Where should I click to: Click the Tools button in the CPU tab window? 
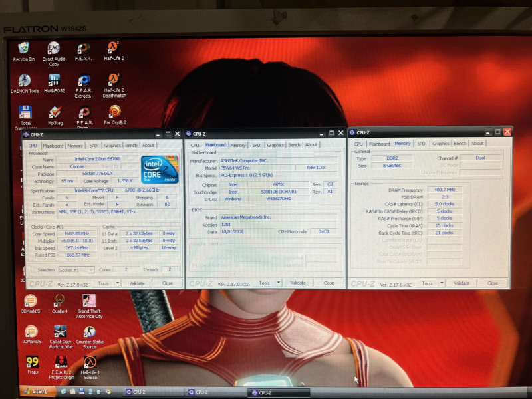click(104, 283)
